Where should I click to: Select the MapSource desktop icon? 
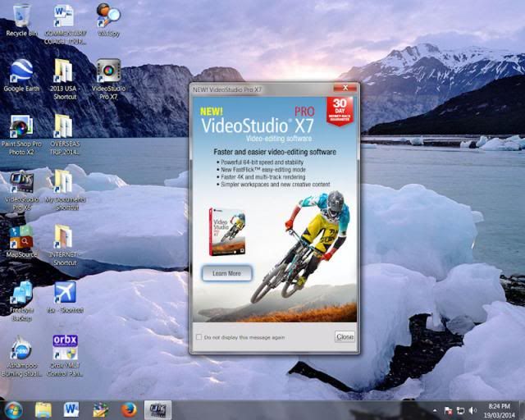coord(21,242)
